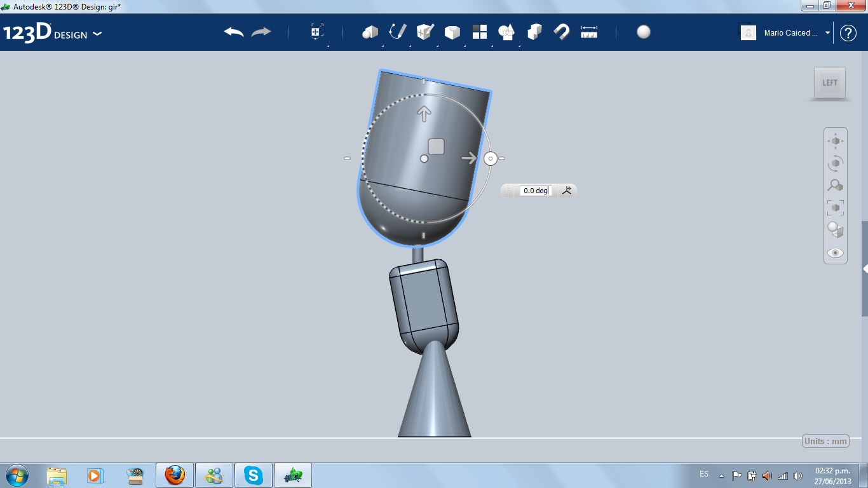Undo the last action
Viewport: 868px width, 488px height.
[x=234, y=32]
